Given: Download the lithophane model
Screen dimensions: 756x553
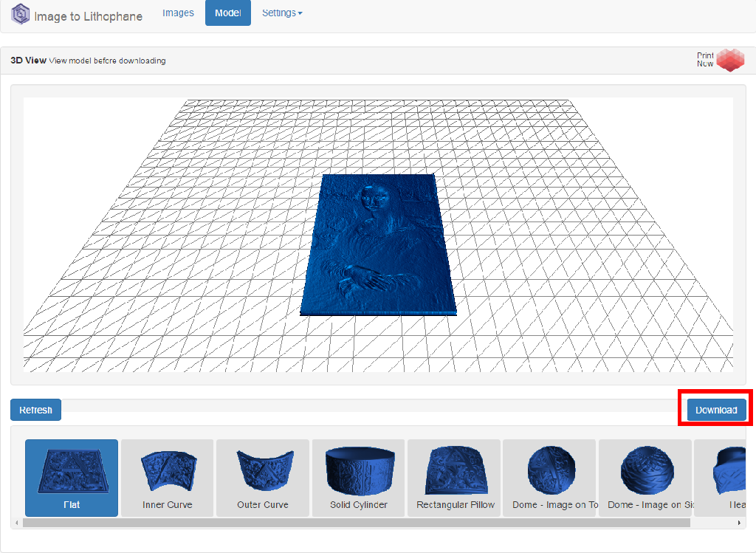Looking at the screenshot, I should point(716,410).
